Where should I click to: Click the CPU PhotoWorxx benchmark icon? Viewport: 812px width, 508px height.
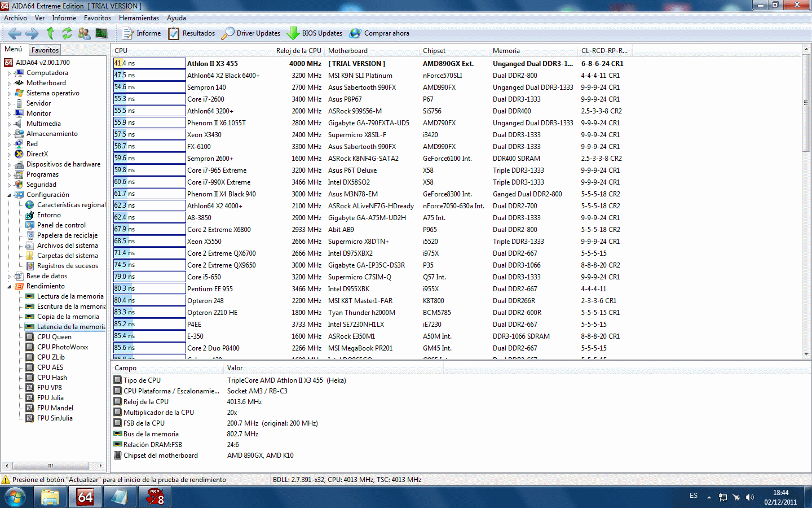point(30,347)
